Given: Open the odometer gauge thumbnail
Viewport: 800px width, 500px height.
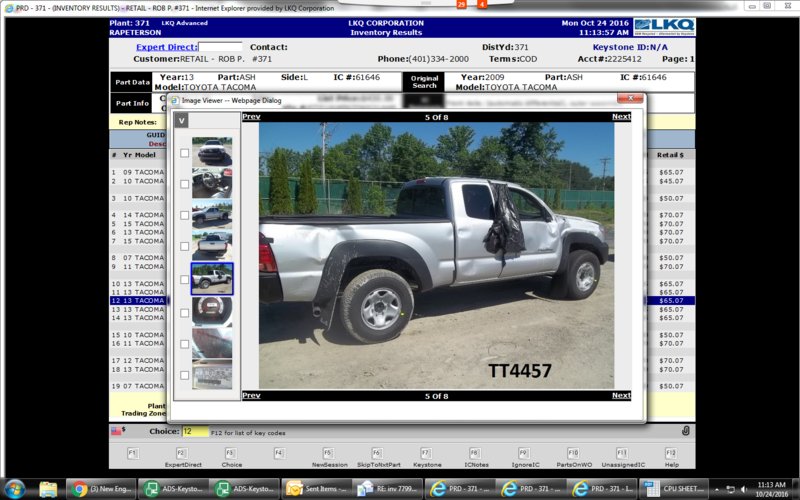Looking at the screenshot, I should pos(212,311).
